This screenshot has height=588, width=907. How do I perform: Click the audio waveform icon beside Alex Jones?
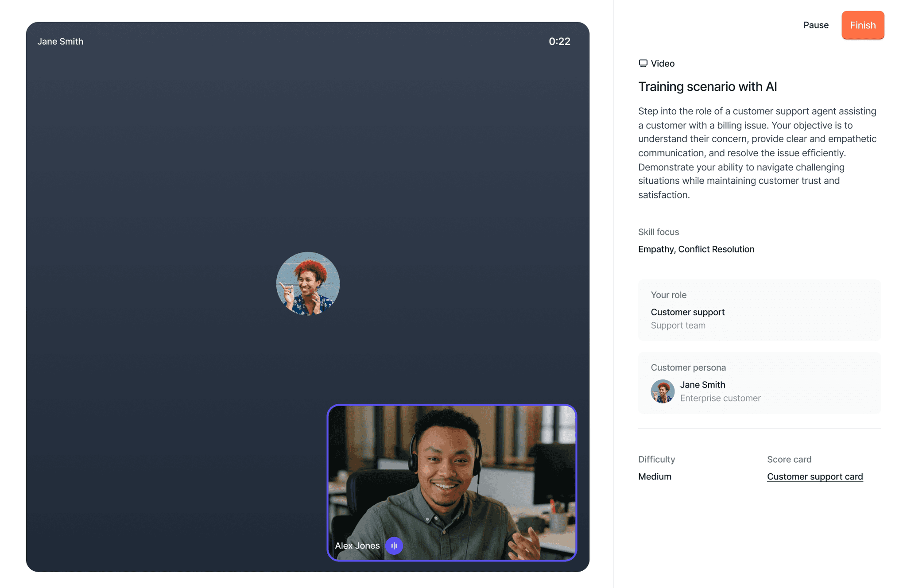394,545
